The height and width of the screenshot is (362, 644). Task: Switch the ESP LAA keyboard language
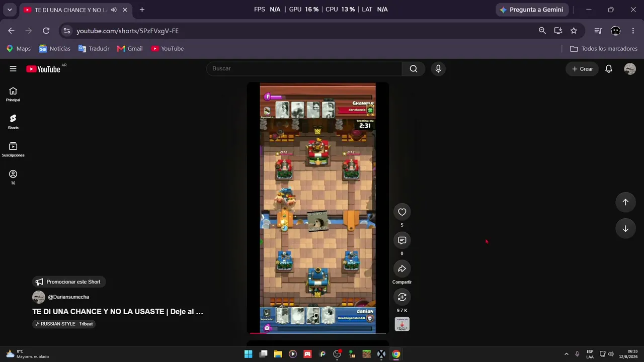pos(590,354)
